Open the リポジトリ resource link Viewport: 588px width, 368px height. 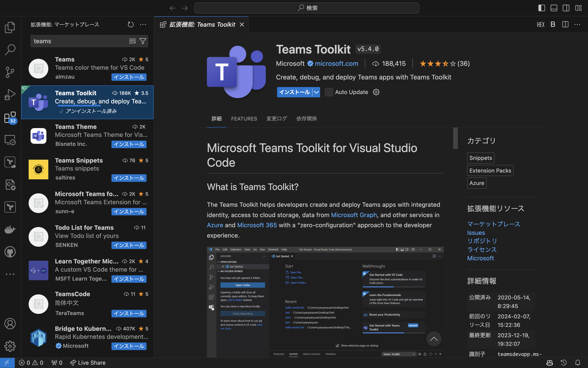click(482, 241)
